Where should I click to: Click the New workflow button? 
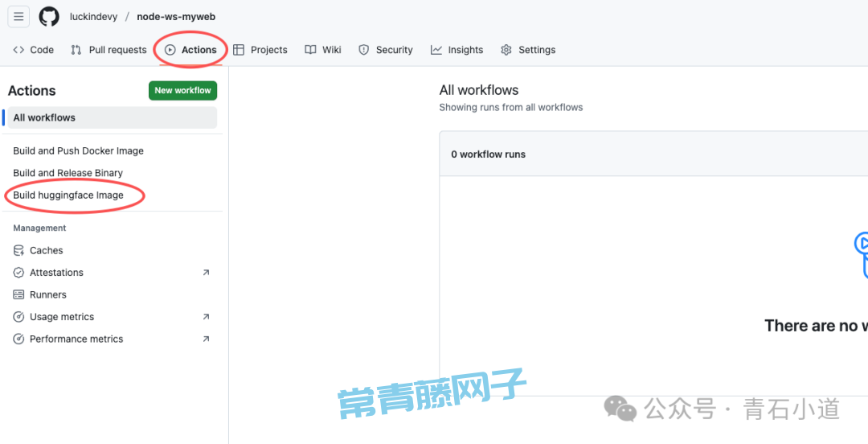point(182,91)
